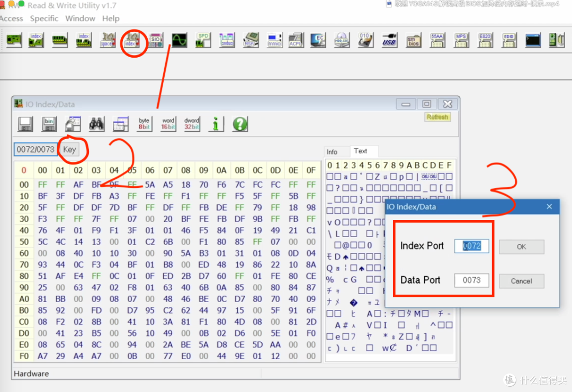Viewport: 572px width, 392px height.
Task: Open the SMBus device tool
Action: tap(227, 40)
